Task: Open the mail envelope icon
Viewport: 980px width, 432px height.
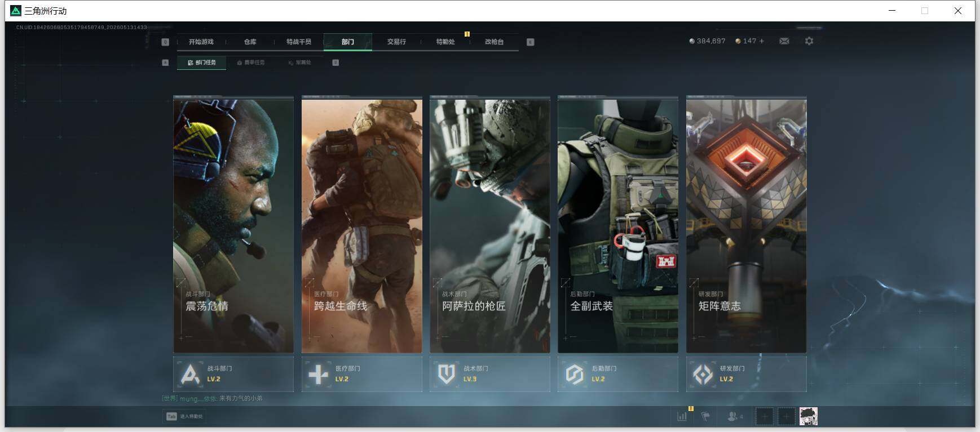Action: [784, 41]
